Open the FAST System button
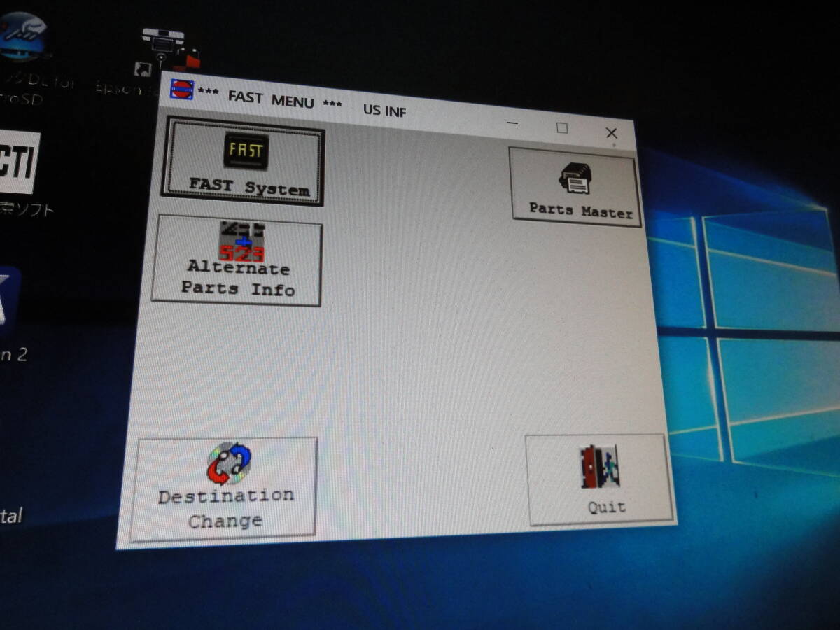 [243, 162]
